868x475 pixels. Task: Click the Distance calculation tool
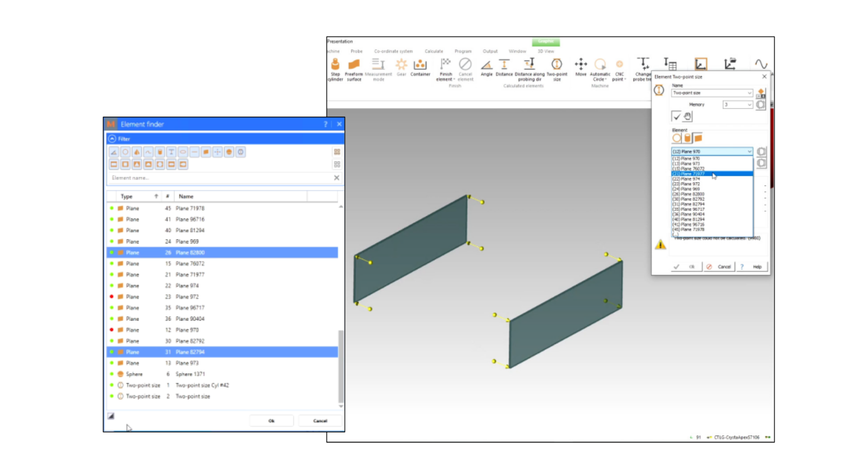pos(504,68)
